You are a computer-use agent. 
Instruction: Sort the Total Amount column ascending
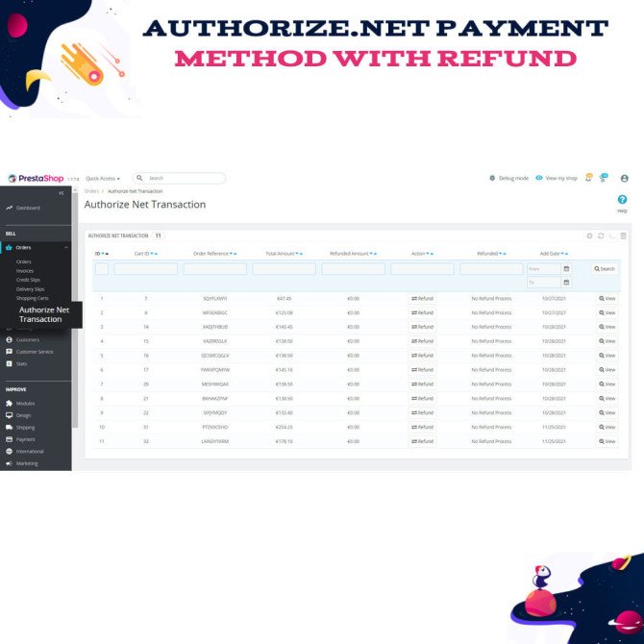point(301,254)
